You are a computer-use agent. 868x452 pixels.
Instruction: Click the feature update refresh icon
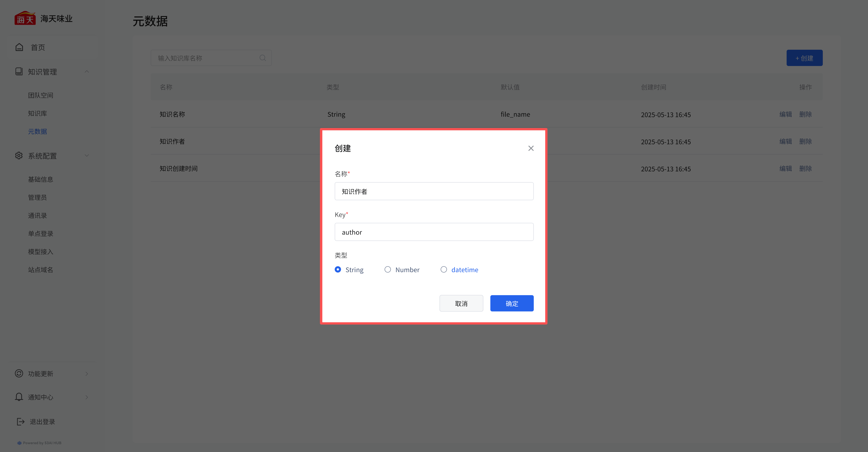19,374
